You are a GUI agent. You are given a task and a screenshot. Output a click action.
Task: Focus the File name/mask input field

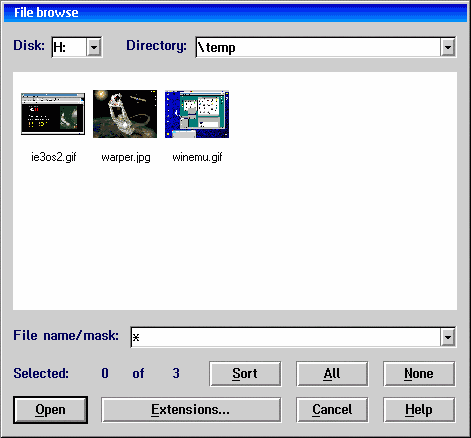tap(286, 337)
